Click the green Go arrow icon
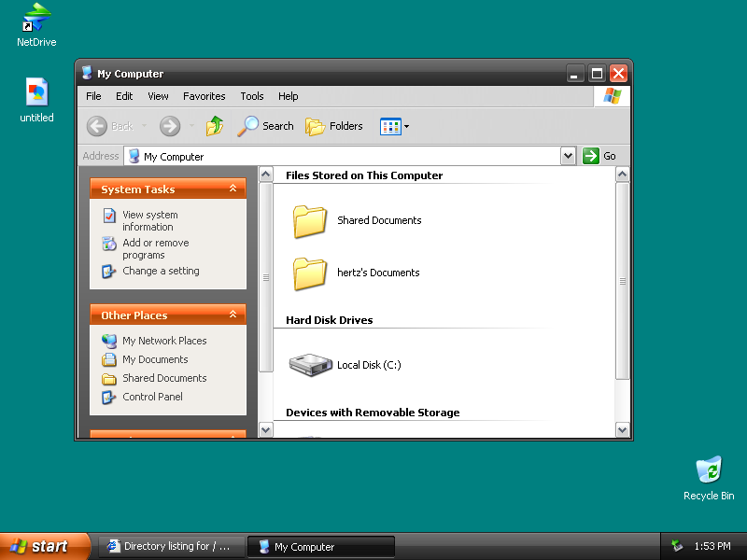The image size is (747, 560). 591,156
